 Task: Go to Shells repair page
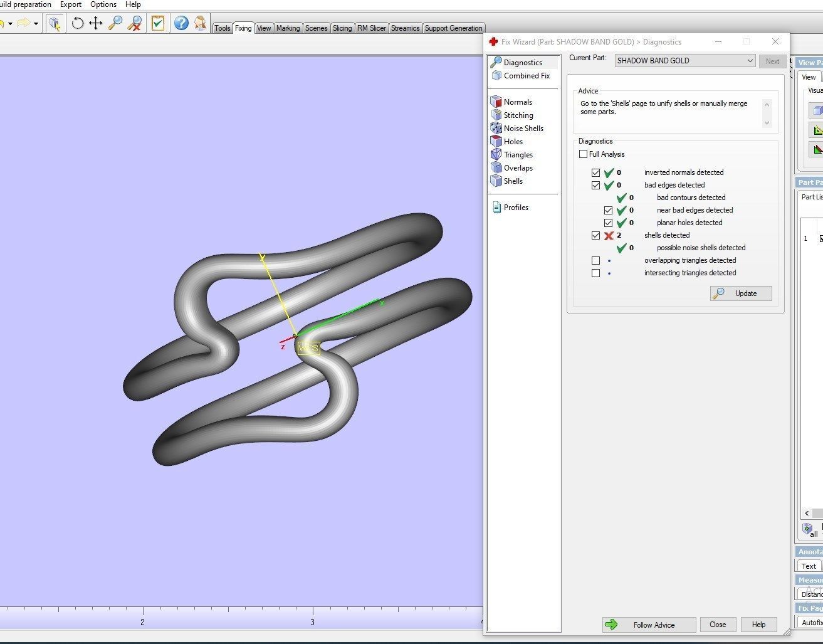[x=513, y=181]
